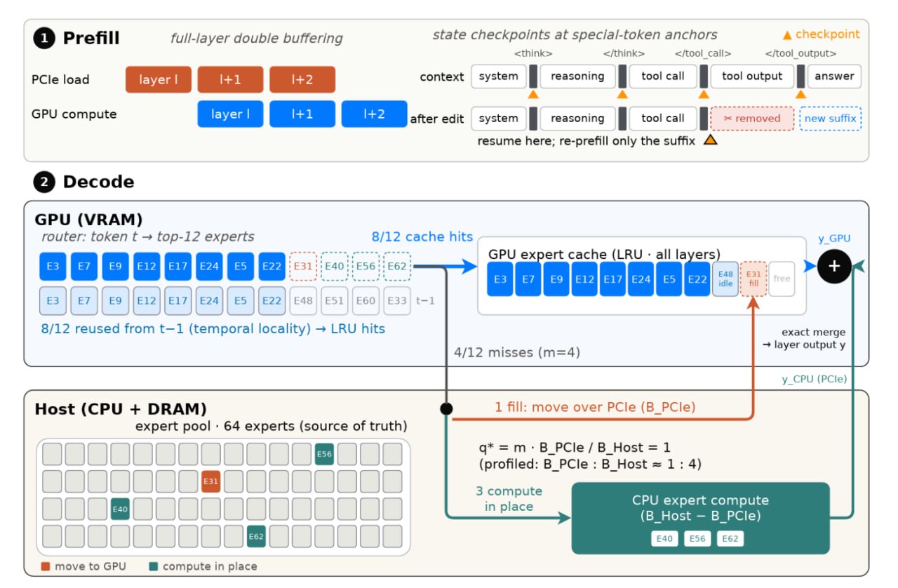The height and width of the screenshot is (588, 898).
Task: Click E56 chip in CPU expert compute box
Action: pos(697,539)
